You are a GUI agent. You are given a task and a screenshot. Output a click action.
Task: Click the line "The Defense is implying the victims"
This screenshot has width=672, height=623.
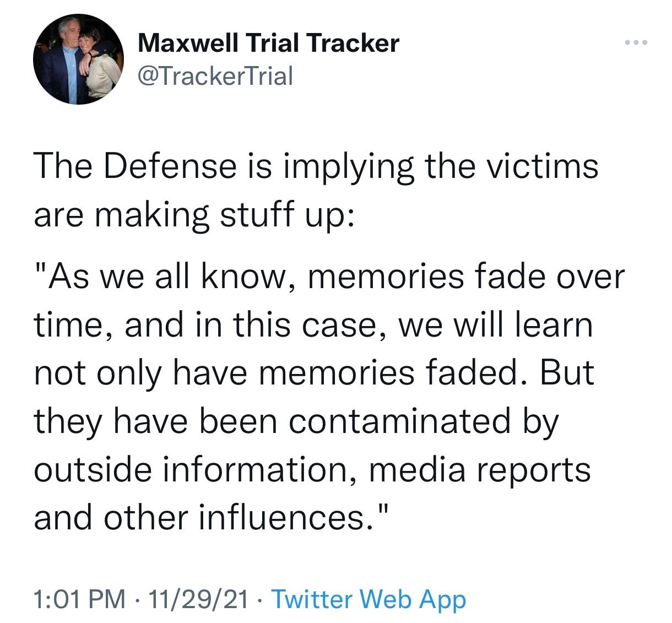tap(316, 166)
